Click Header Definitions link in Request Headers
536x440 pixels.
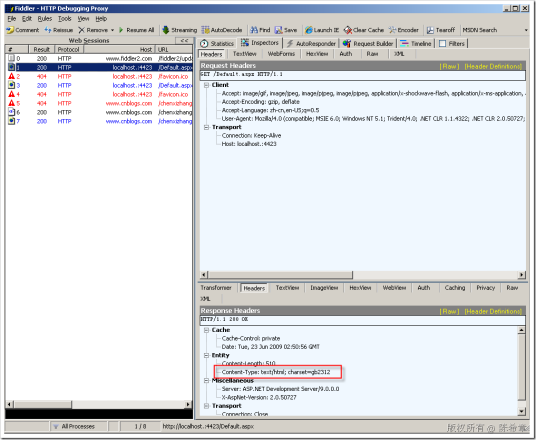click(493, 66)
